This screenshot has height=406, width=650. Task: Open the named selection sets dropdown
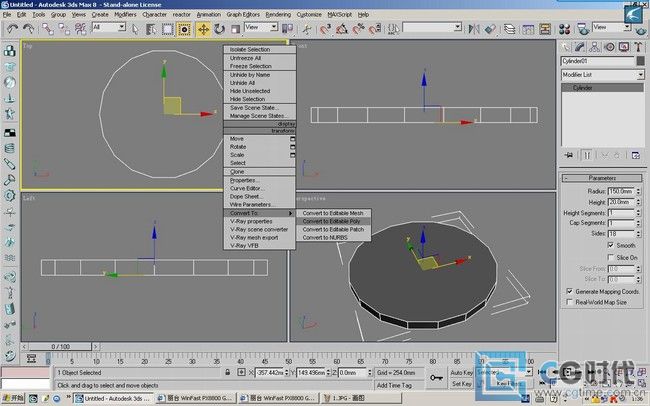432,27
